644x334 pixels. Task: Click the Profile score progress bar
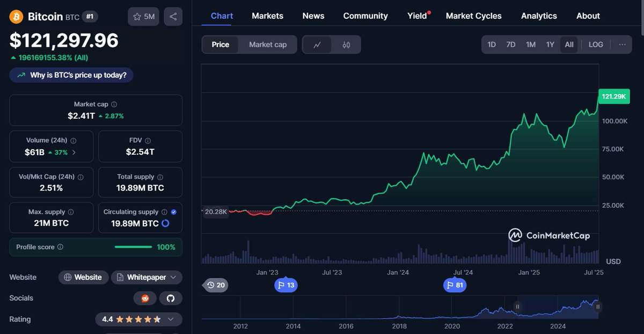click(x=133, y=247)
